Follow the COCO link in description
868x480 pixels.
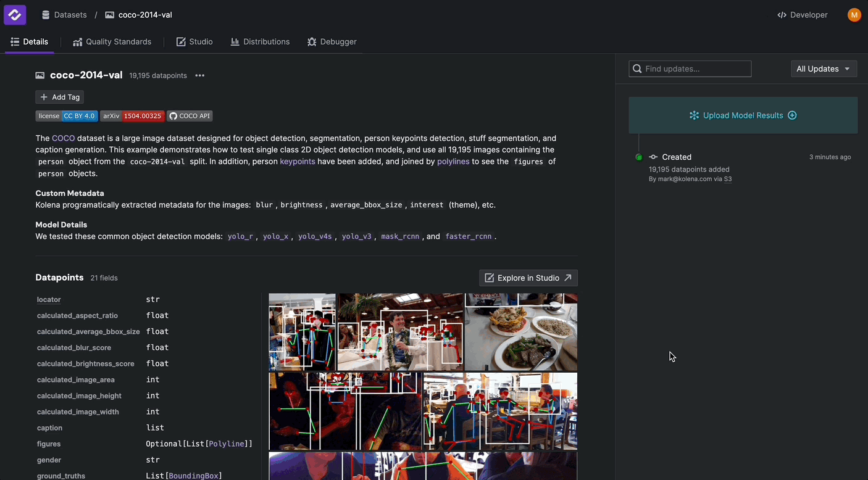pos(63,138)
